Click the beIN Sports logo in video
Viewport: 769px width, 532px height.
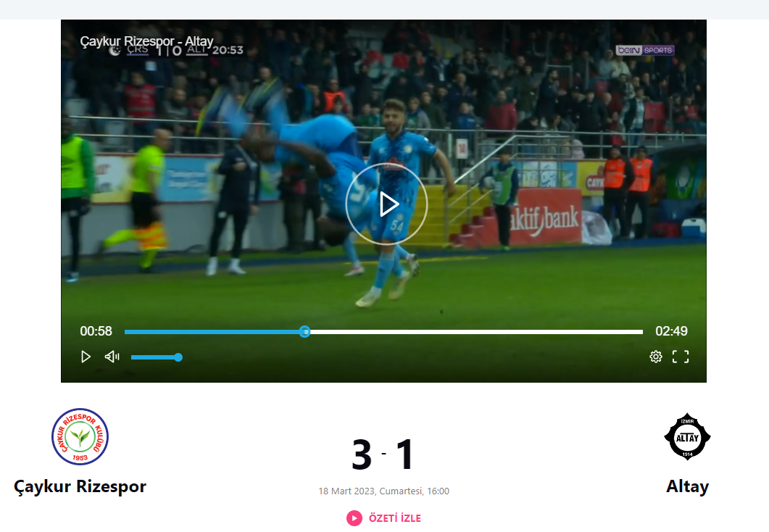(645, 50)
